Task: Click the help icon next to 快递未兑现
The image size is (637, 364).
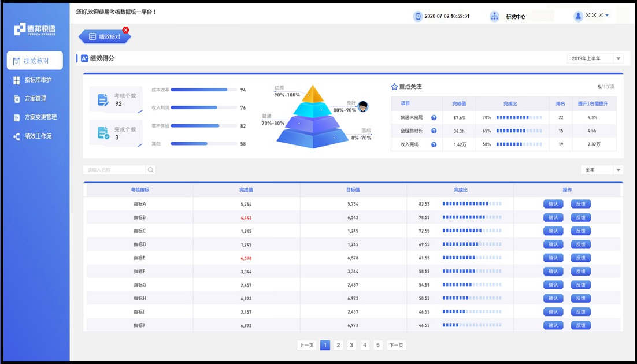Action: point(434,117)
